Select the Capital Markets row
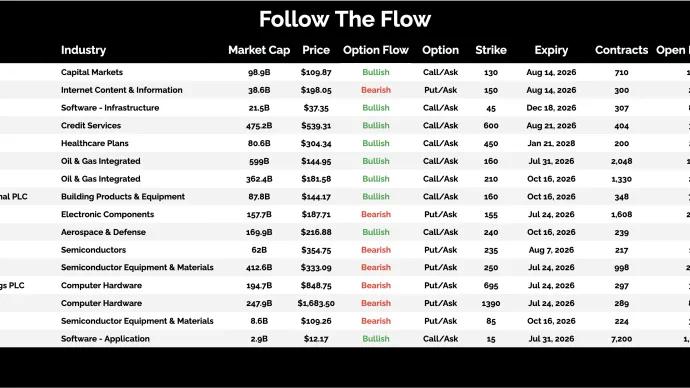 345,72
